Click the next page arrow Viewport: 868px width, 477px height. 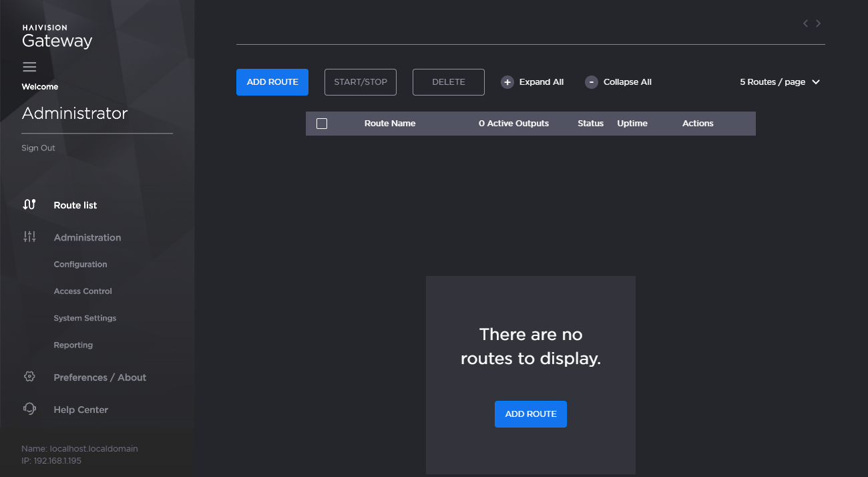(818, 23)
